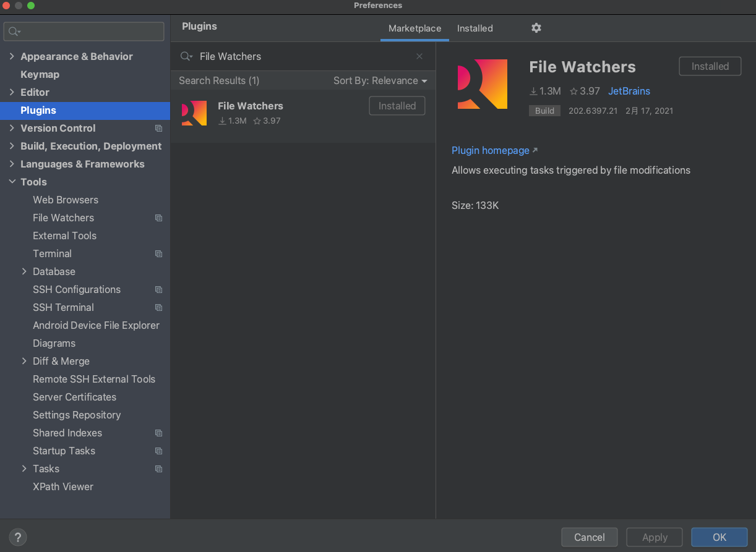This screenshot has height=552, width=756.
Task: Click the Search Results (1) label
Action: (219, 80)
